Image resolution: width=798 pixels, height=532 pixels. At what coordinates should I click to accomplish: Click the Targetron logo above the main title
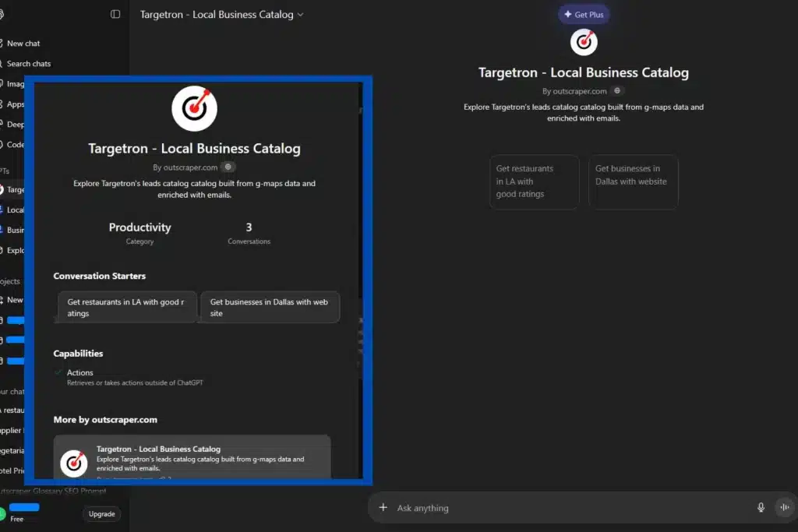(584, 42)
